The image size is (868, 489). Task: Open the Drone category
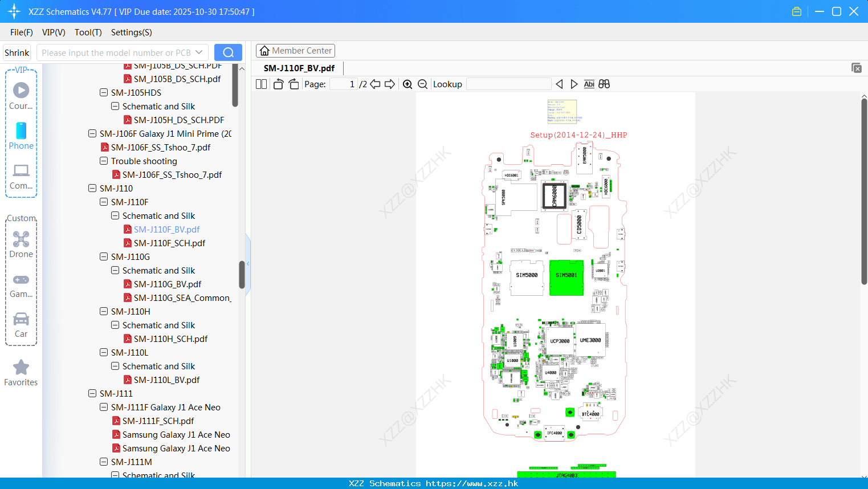(21, 244)
